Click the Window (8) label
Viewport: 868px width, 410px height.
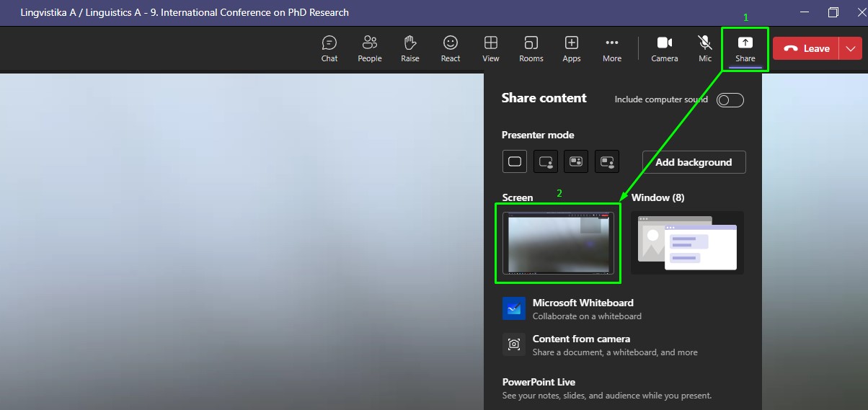[657, 197]
